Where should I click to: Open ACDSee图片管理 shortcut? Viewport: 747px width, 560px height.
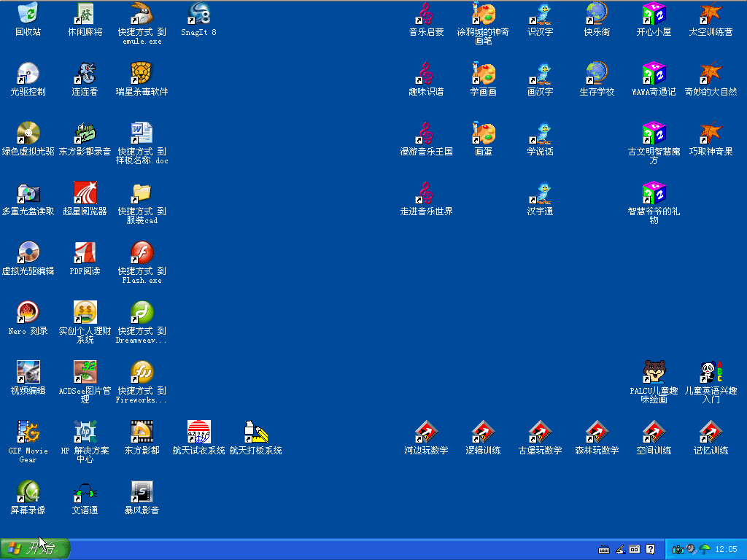(85, 373)
